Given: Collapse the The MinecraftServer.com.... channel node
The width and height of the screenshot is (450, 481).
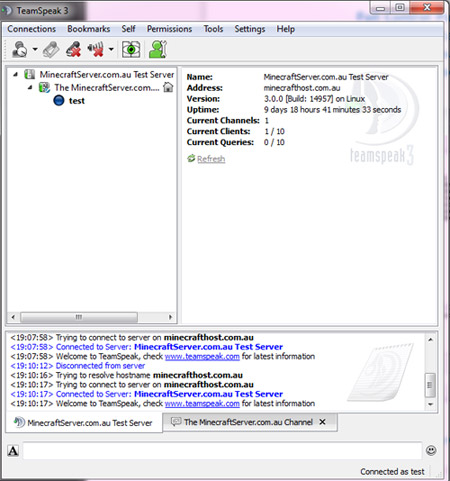Looking at the screenshot, I should 30,88.
